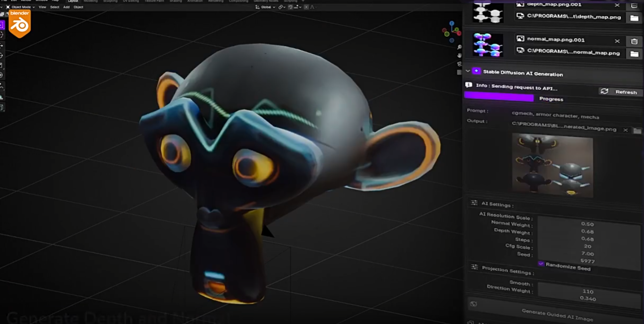
Task: Open the View menu
Action: pyautogui.click(x=42, y=7)
